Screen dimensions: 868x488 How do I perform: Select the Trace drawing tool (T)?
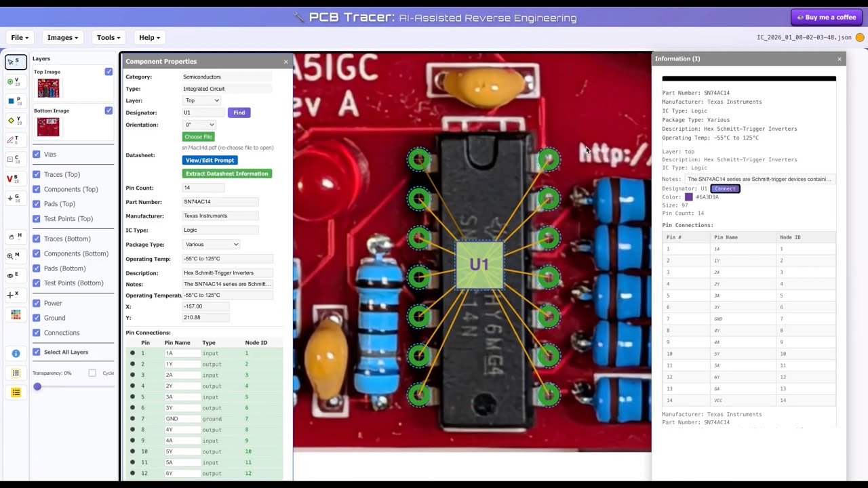click(16, 140)
